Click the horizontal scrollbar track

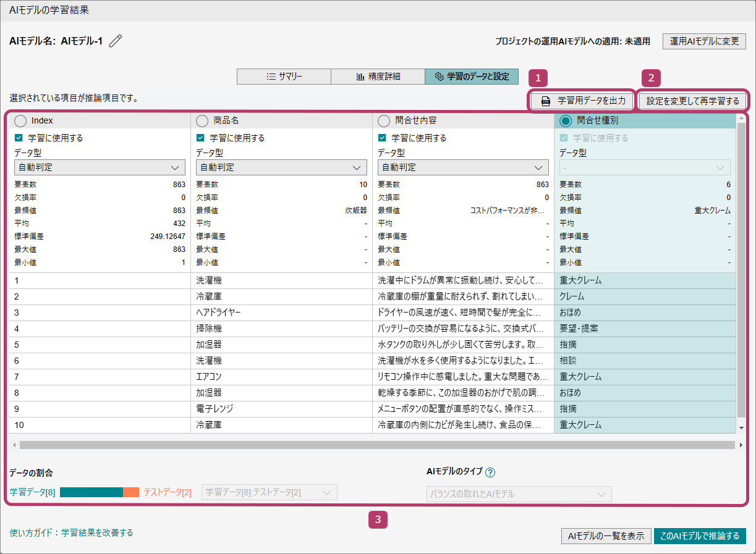pyautogui.click(x=378, y=445)
